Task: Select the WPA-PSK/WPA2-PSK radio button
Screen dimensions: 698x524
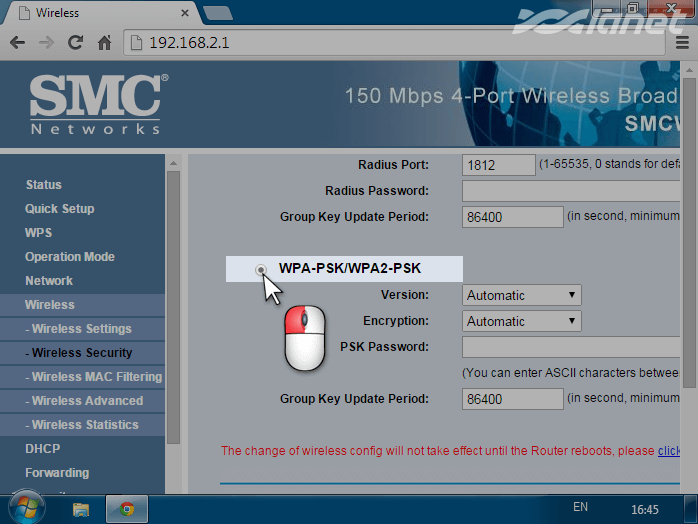Action: coord(261,269)
